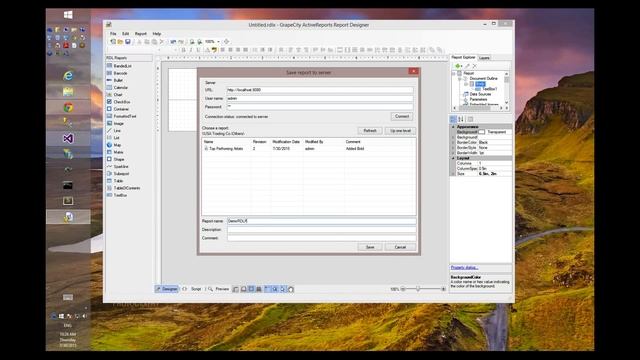Viewport: 640px width, 360px height.
Task: Collapse the Appearance property category
Action: point(453,127)
